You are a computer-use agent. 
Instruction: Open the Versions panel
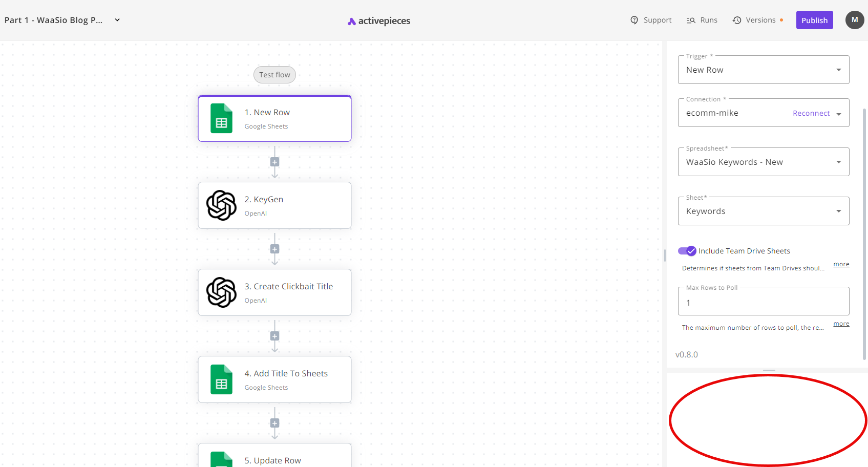pyautogui.click(x=758, y=20)
